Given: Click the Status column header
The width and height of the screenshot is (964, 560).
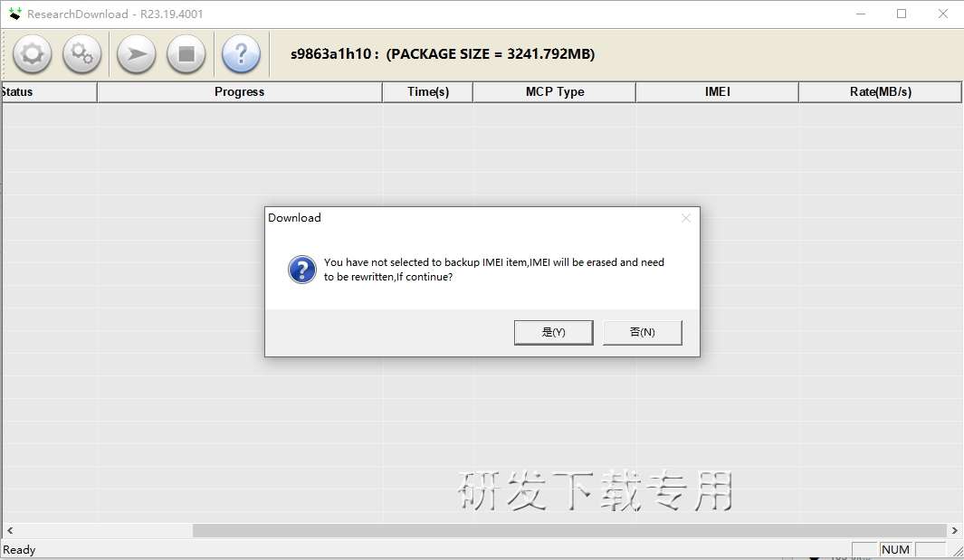Looking at the screenshot, I should click(x=49, y=92).
